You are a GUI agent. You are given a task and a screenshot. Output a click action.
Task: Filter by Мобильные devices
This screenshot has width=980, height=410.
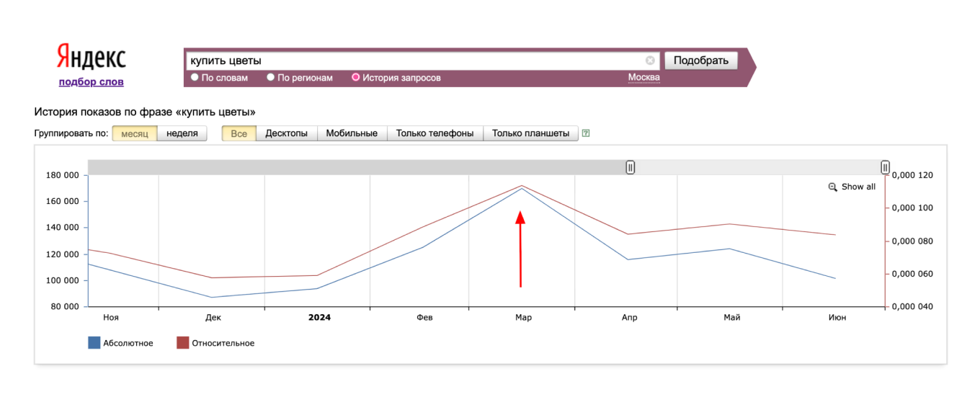[352, 133]
